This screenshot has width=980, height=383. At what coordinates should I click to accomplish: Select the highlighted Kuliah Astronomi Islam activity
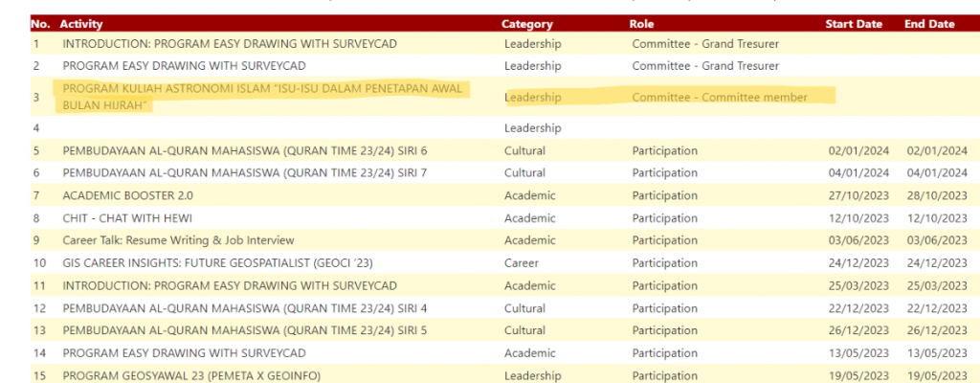(262, 97)
